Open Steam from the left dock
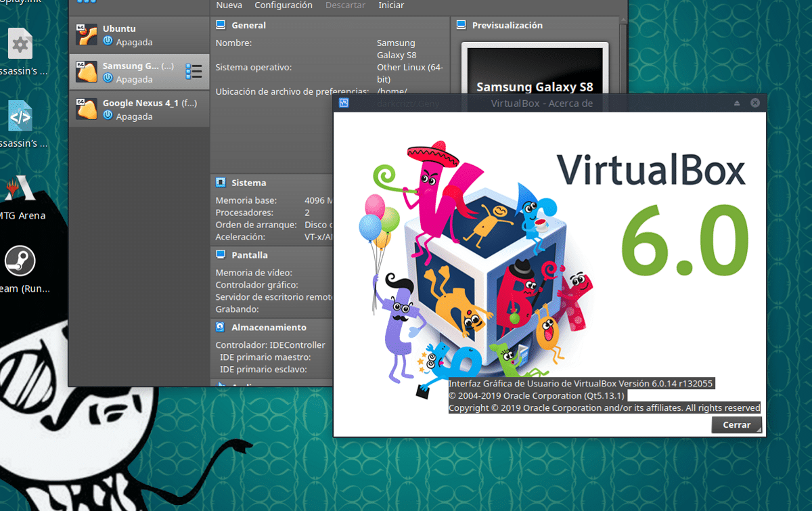Image resolution: width=812 pixels, height=511 pixels. pos(20,261)
